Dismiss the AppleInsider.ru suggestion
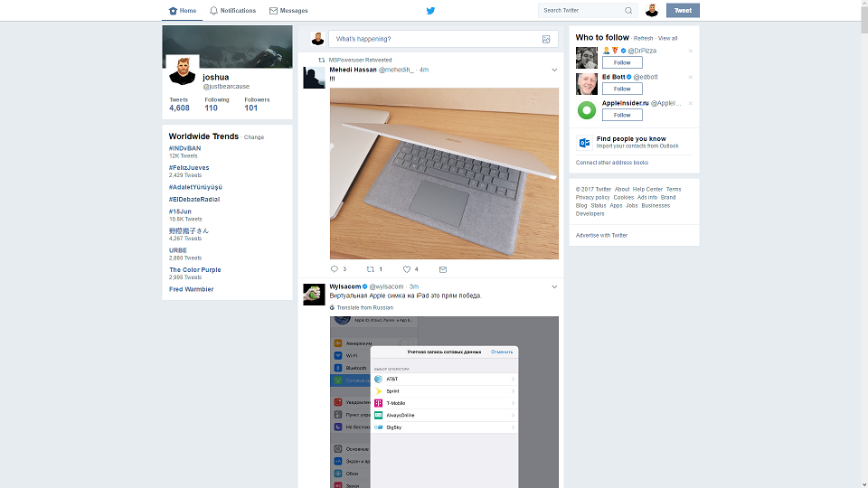 point(690,103)
